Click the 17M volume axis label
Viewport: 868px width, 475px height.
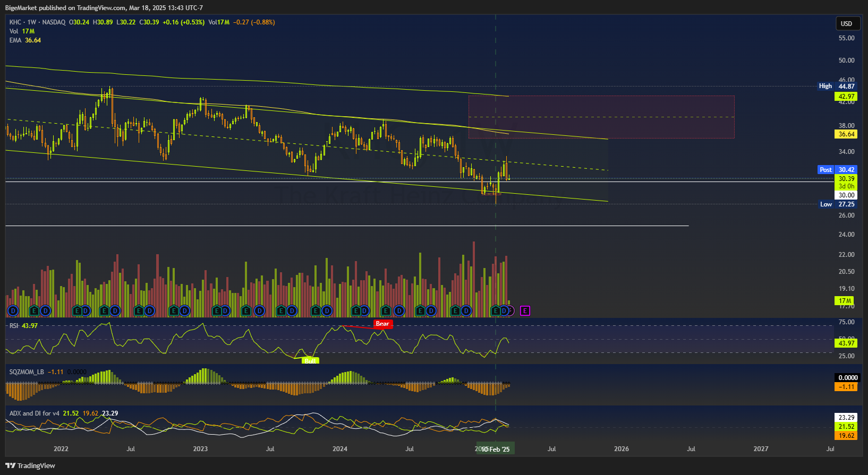(845, 301)
